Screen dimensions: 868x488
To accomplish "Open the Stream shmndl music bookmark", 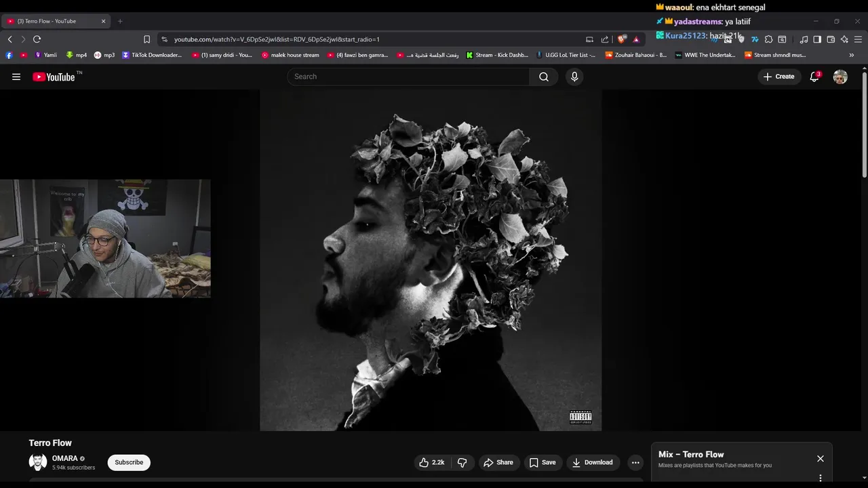I will pos(775,55).
